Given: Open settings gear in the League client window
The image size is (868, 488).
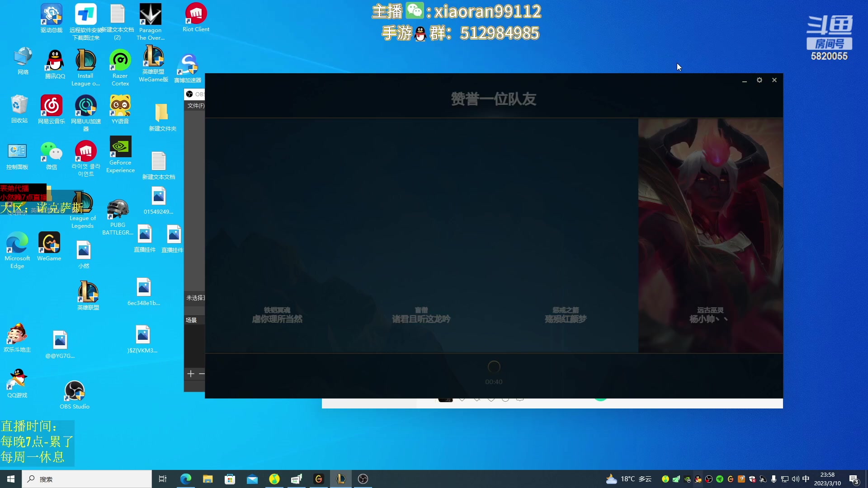Looking at the screenshot, I should [x=759, y=80].
